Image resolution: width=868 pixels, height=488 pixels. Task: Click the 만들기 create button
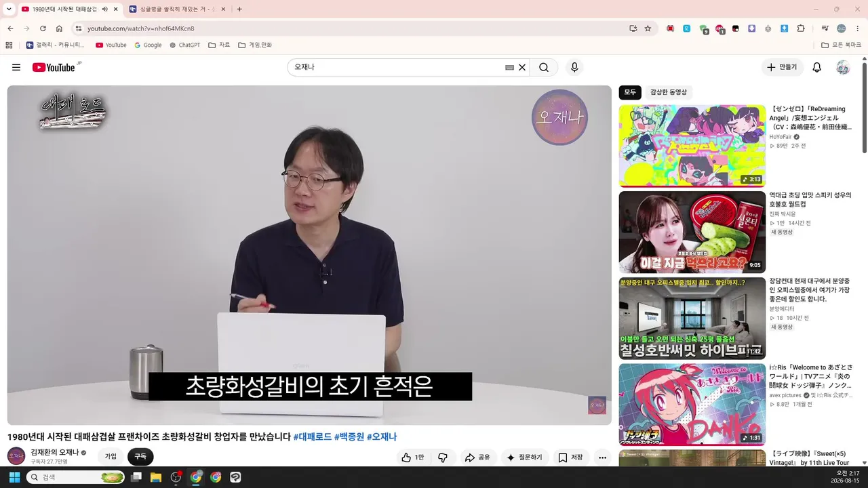pos(782,67)
